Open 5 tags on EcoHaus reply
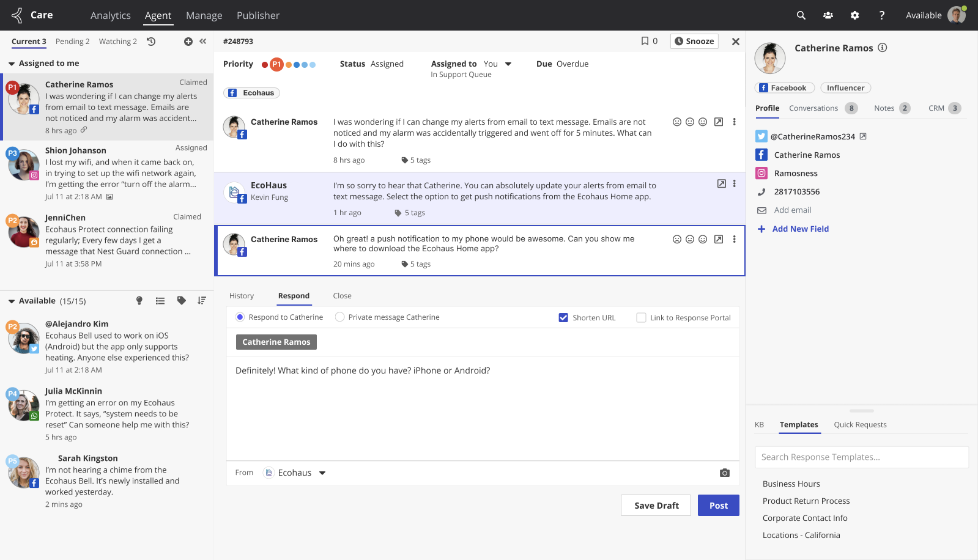This screenshot has width=978, height=560. coord(410,213)
